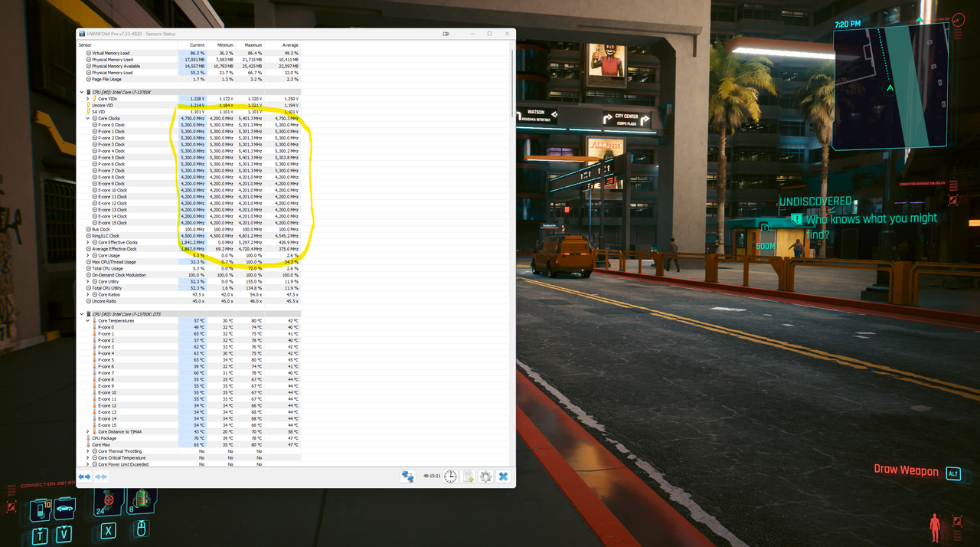Click the thermometer icon beside Core Max
Viewport: 980px width, 547px height.
[x=89, y=444]
